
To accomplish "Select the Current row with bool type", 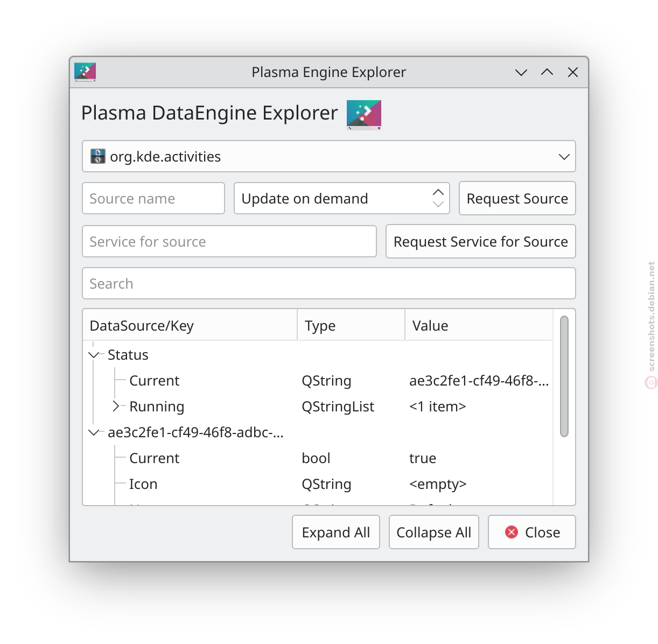I will point(318,458).
